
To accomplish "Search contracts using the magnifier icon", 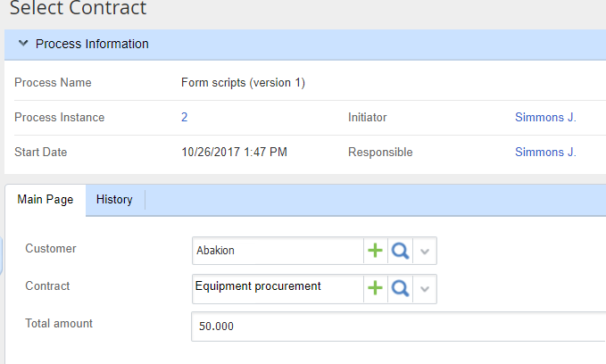I will pos(400,287).
